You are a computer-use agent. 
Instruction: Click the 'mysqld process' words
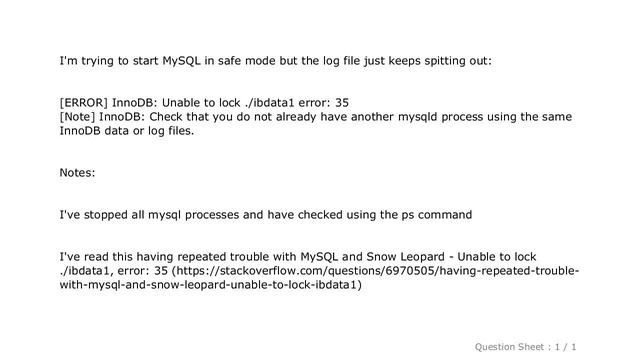[440, 117]
